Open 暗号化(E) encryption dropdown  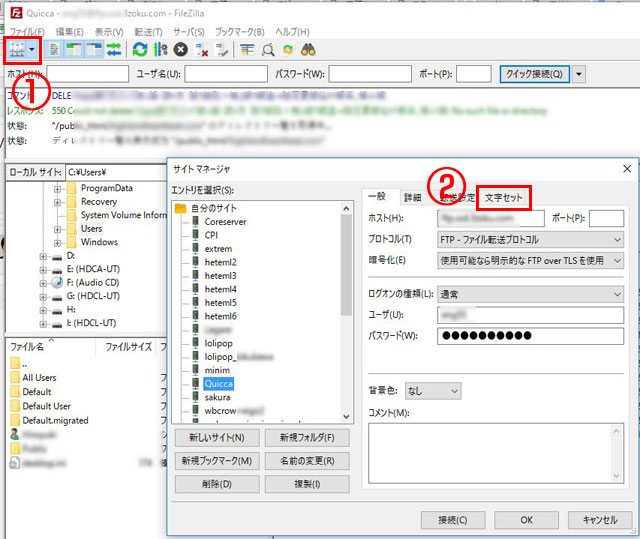[x=530, y=260]
